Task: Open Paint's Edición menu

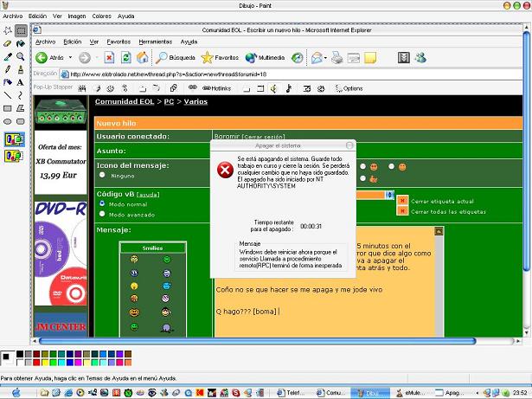Action: (37, 16)
